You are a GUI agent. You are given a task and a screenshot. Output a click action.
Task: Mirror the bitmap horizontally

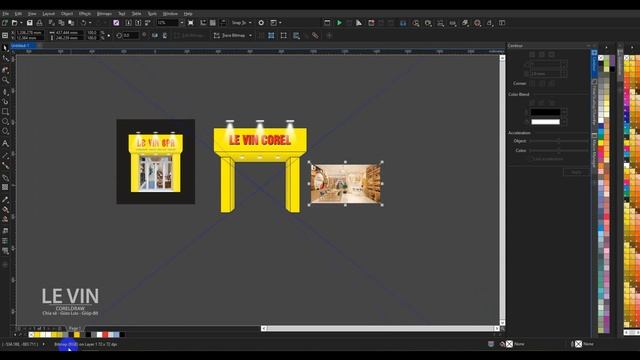(155, 36)
